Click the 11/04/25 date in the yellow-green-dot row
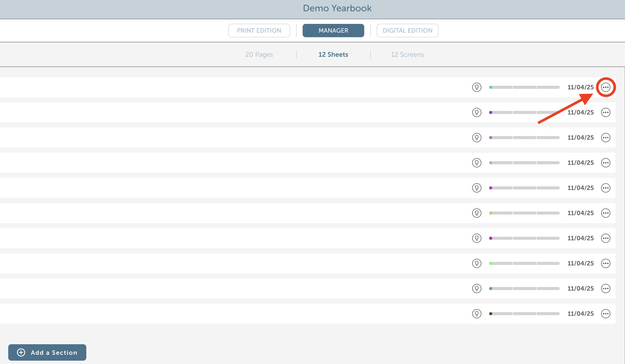This screenshot has width=625, height=364. 581,213
